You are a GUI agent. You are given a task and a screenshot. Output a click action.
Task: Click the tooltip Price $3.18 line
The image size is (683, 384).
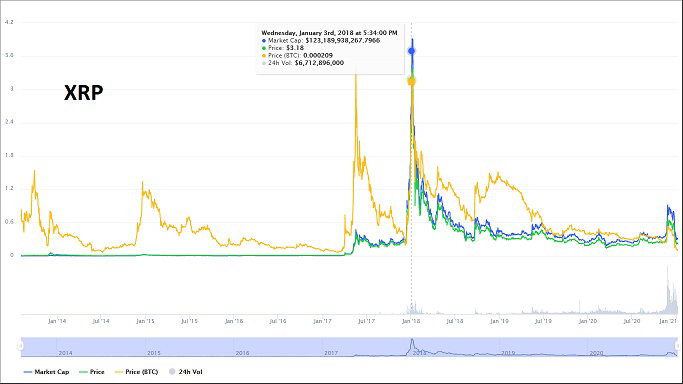point(283,47)
